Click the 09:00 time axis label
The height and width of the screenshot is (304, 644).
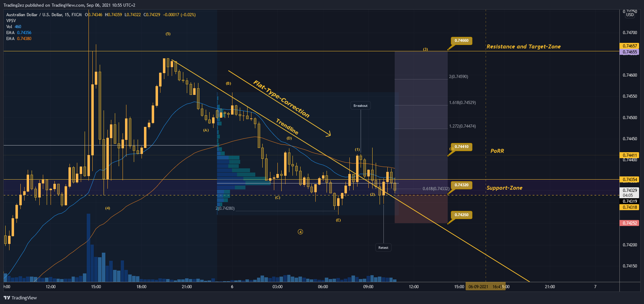[x=368, y=287]
